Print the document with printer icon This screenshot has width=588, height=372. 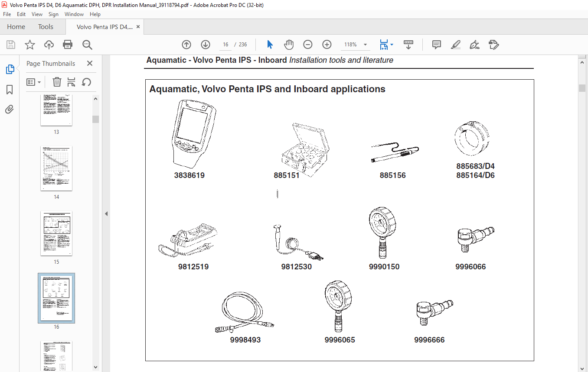pos(68,45)
